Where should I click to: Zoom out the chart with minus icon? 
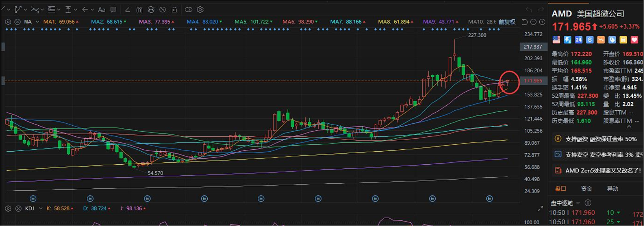(x=533, y=22)
